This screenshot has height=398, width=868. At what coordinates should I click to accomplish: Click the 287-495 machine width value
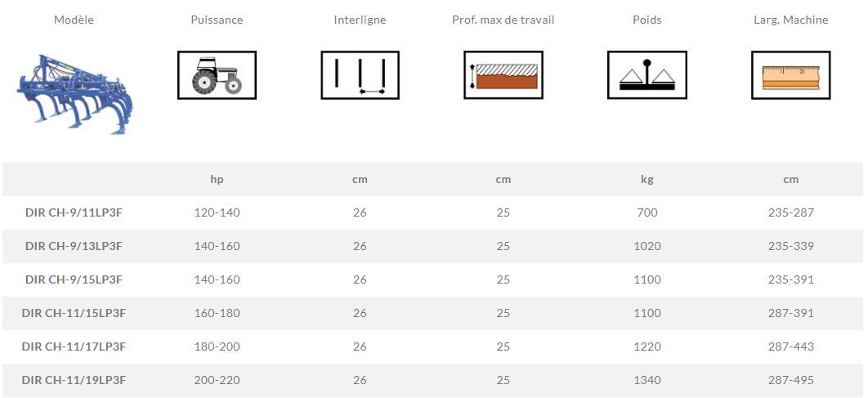coord(790,380)
